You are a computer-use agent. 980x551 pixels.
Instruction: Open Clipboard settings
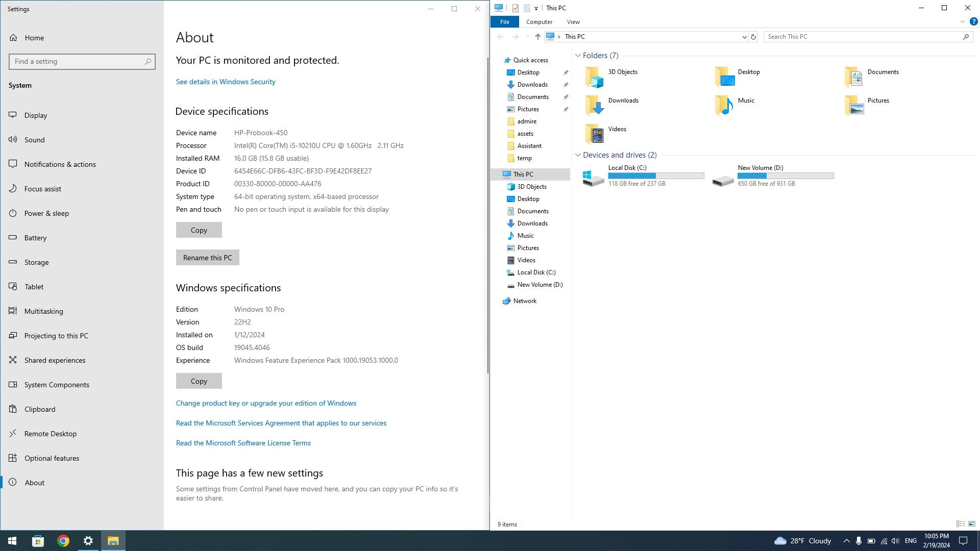point(82,409)
